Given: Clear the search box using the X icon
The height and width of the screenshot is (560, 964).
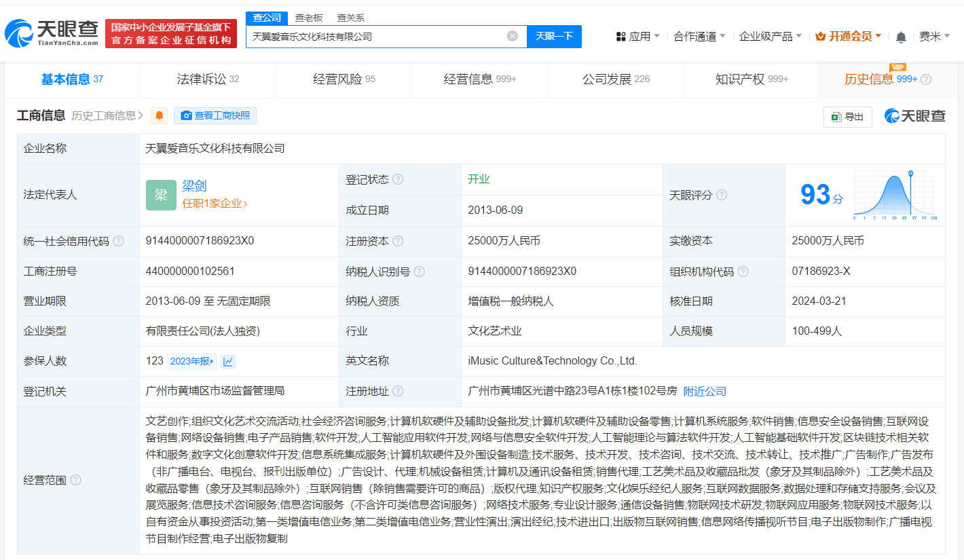Looking at the screenshot, I should tap(512, 36).
